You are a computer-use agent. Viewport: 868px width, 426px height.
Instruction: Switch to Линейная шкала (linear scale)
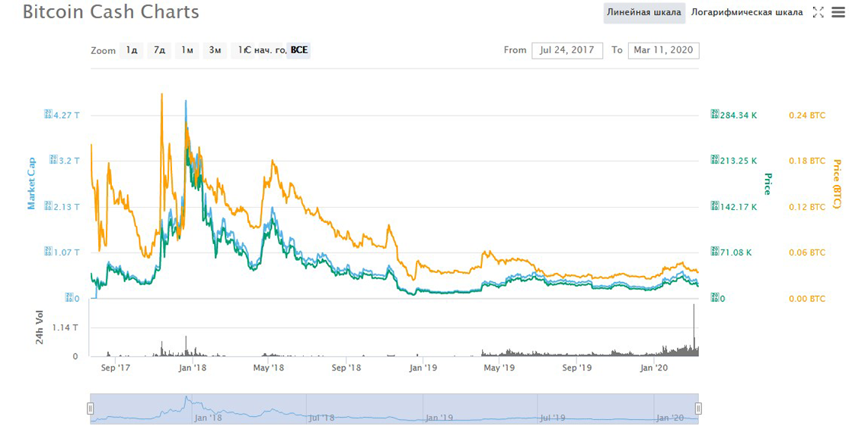(x=643, y=12)
